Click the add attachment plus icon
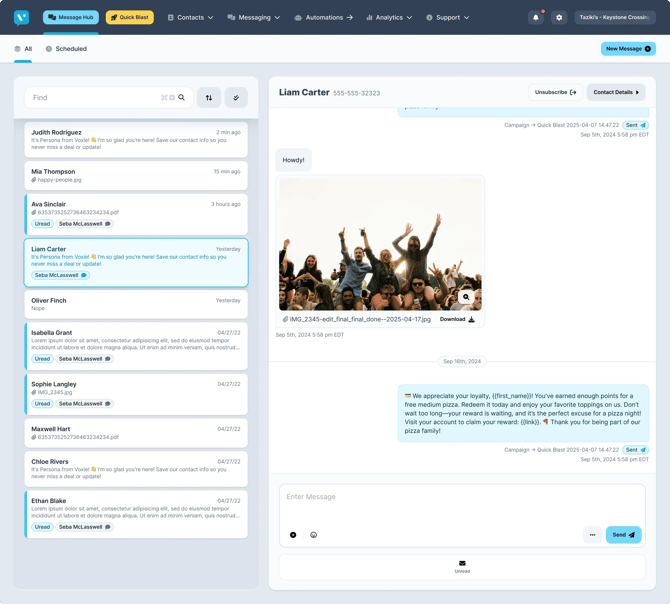This screenshot has height=604, width=670. click(x=293, y=535)
